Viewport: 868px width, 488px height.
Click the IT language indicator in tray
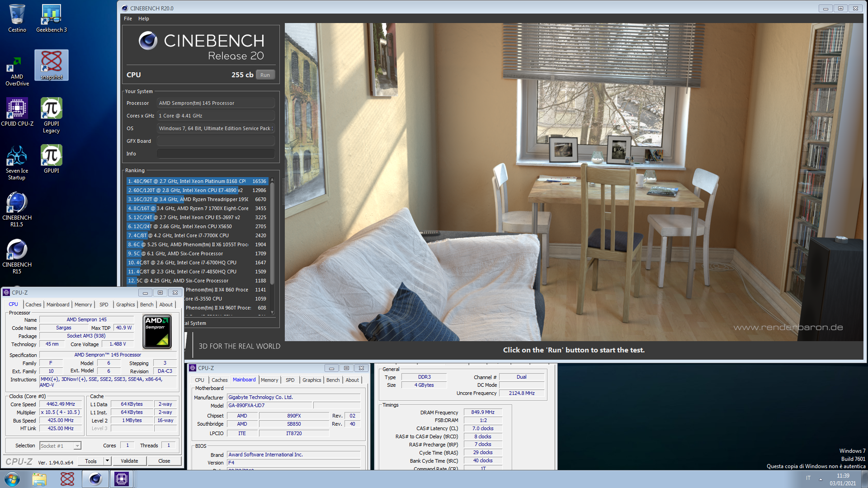808,478
